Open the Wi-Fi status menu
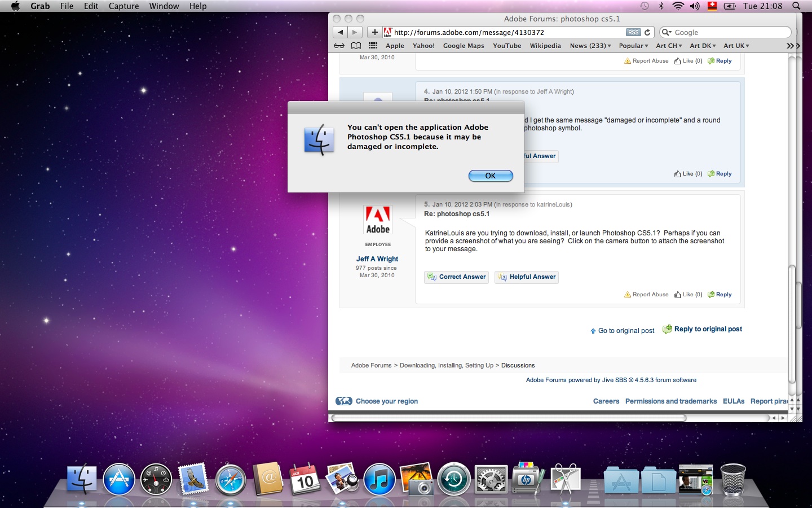Image resolution: width=812 pixels, height=508 pixels. tap(678, 6)
